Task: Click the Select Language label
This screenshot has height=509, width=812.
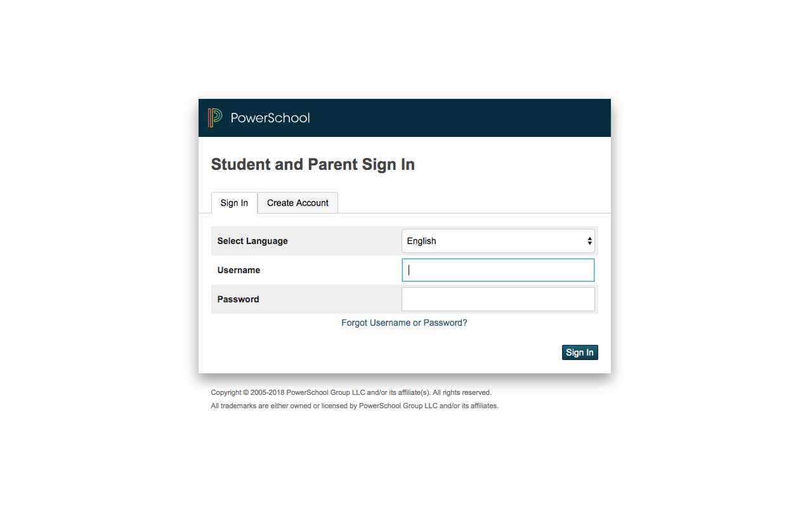Action: click(252, 241)
